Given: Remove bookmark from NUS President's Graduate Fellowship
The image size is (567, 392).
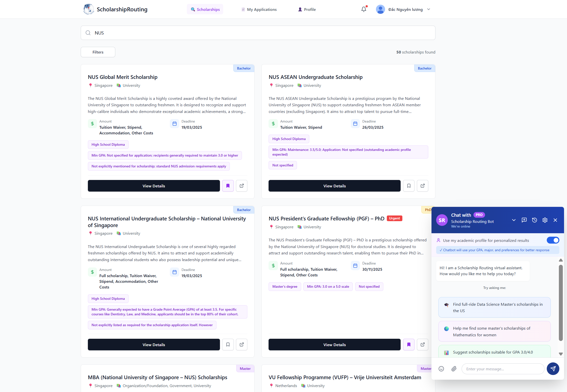Looking at the screenshot, I should click(x=409, y=345).
